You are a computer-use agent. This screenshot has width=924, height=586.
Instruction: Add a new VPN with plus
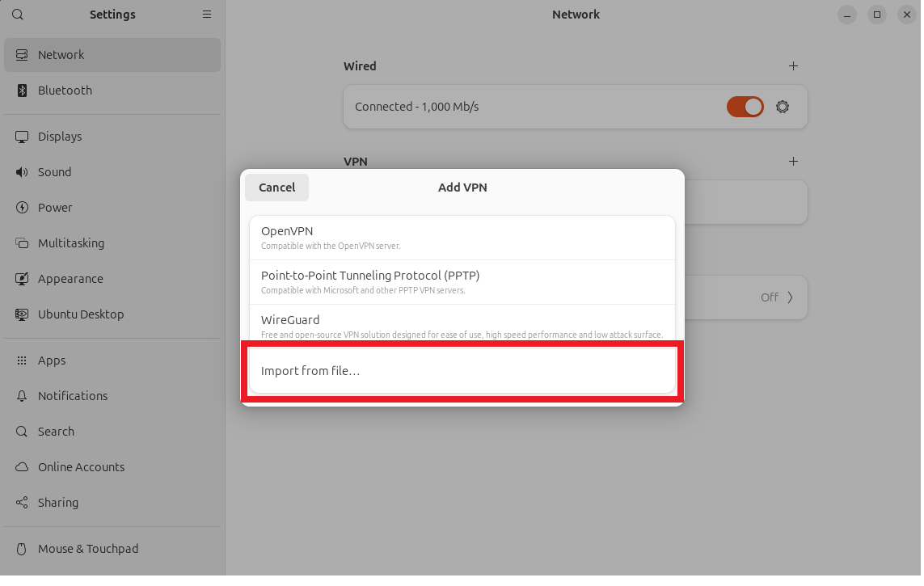click(793, 161)
